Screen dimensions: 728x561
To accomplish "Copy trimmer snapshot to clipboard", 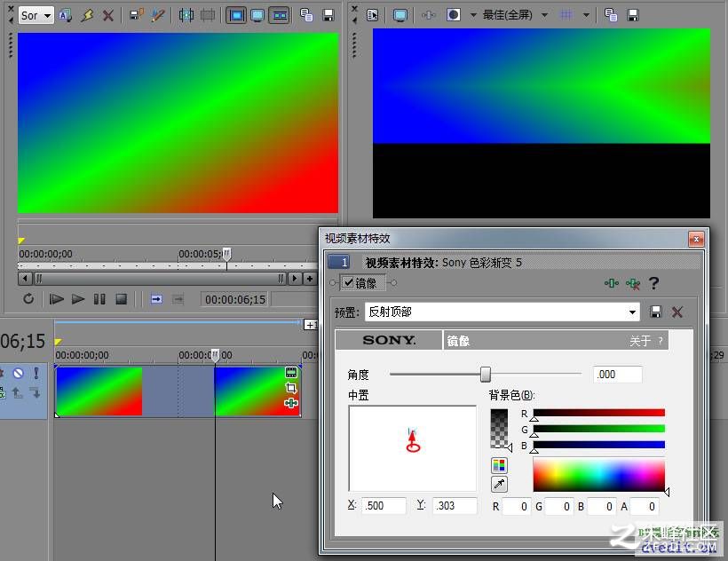I will coord(306,15).
